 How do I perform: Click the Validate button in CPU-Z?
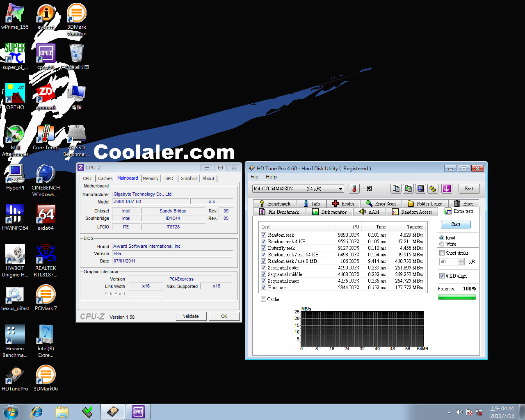[x=191, y=316]
